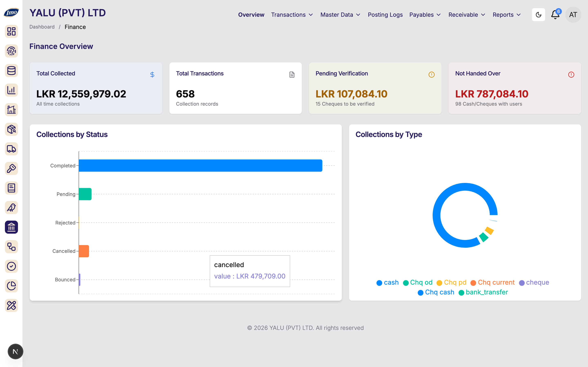Toggle the bank_transfer legend item
Screen dimensions: 588x367
483,292
